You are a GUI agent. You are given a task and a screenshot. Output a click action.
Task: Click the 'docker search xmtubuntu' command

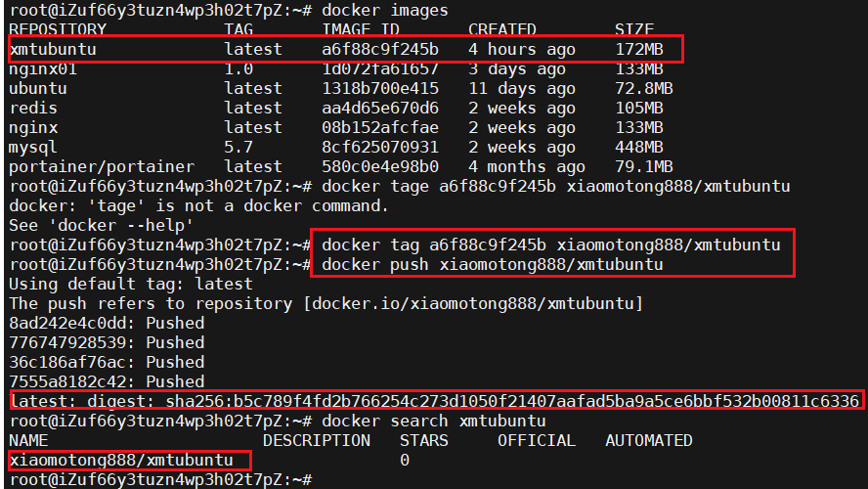pyautogui.click(x=433, y=421)
